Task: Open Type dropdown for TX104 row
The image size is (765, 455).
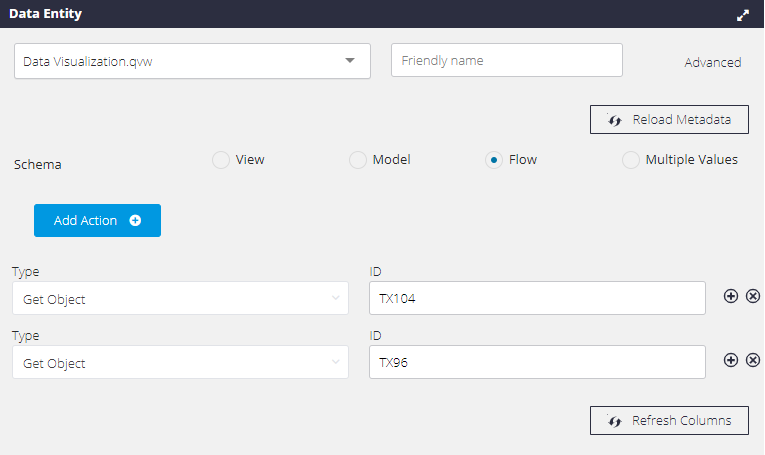Action: (181, 298)
